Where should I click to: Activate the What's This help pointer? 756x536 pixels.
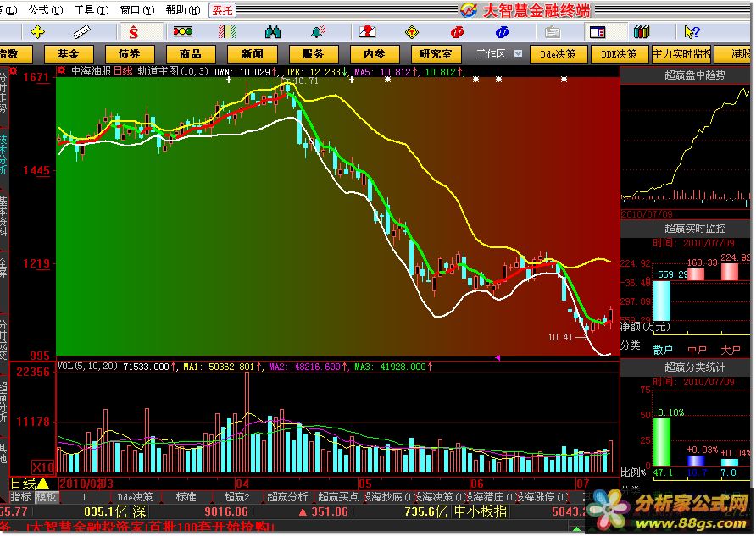point(692,32)
